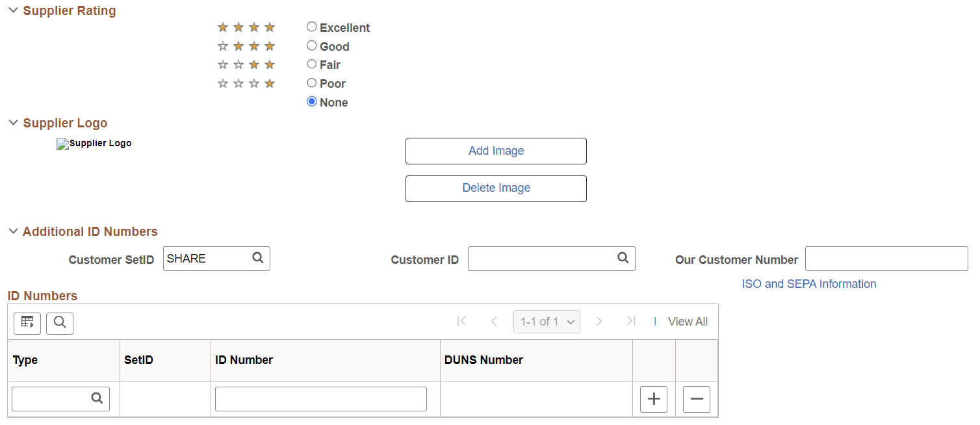This screenshot has height=425, width=980.
Task: Select the Excellent supplier rating
Action: point(311,27)
